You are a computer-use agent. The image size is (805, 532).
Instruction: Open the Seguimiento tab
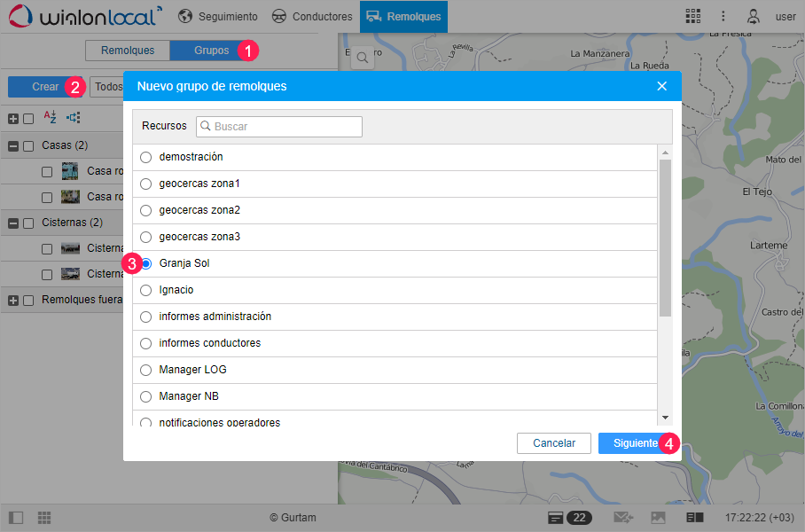coord(218,17)
